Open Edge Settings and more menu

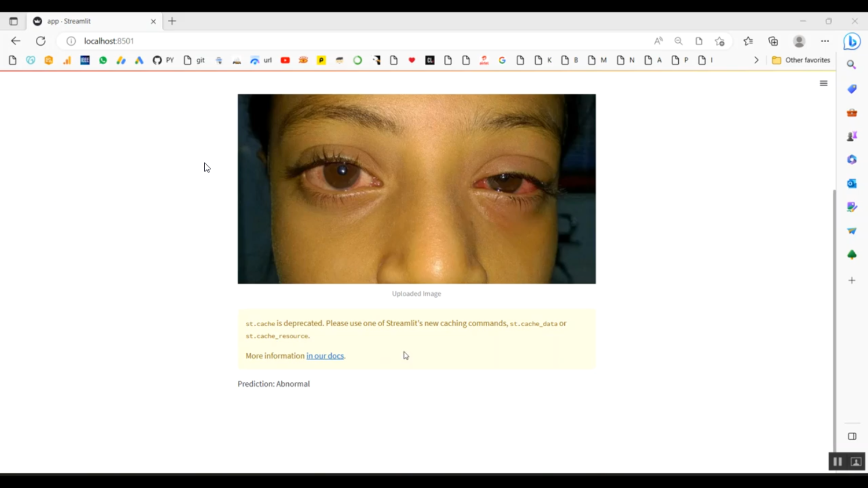click(x=825, y=41)
